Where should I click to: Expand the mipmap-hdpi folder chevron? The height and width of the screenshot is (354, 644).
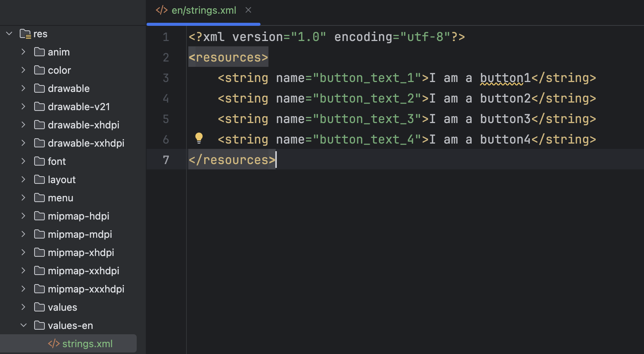point(24,216)
